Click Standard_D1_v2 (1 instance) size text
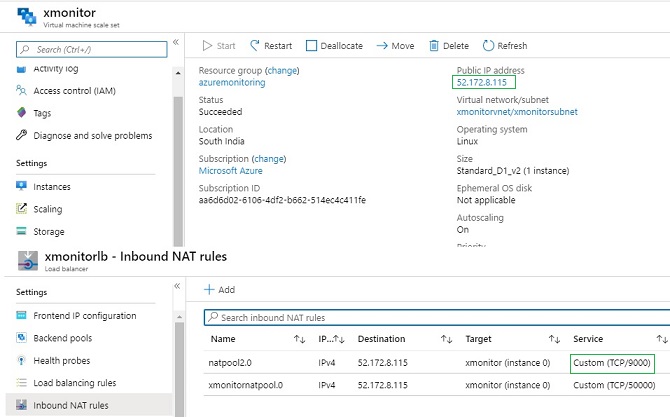Image resolution: width=670 pixels, height=417 pixels. [513, 171]
